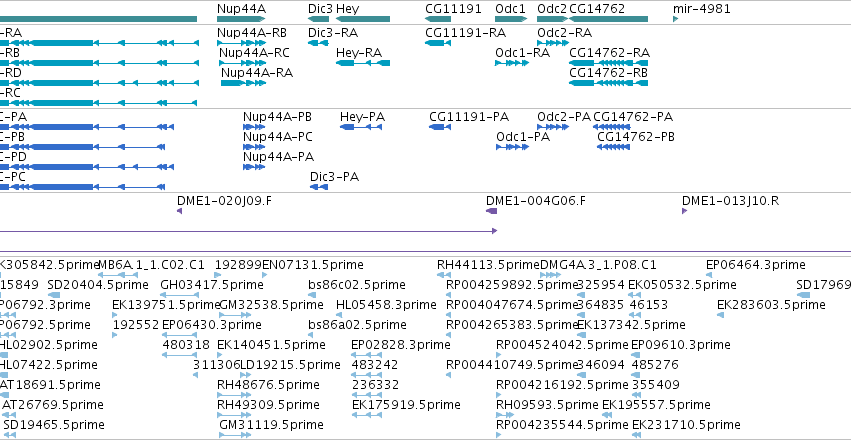851x440 pixels.
Task: Select EST RH49309.5prime
Action: pos(232,416)
